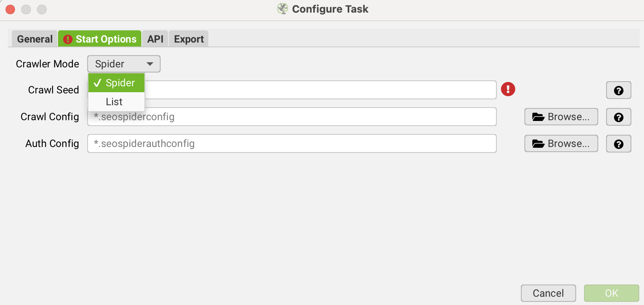Focus the Auth Config path field
This screenshot has width=644, height=305.
pyautogui.click(x=292, y=143)
